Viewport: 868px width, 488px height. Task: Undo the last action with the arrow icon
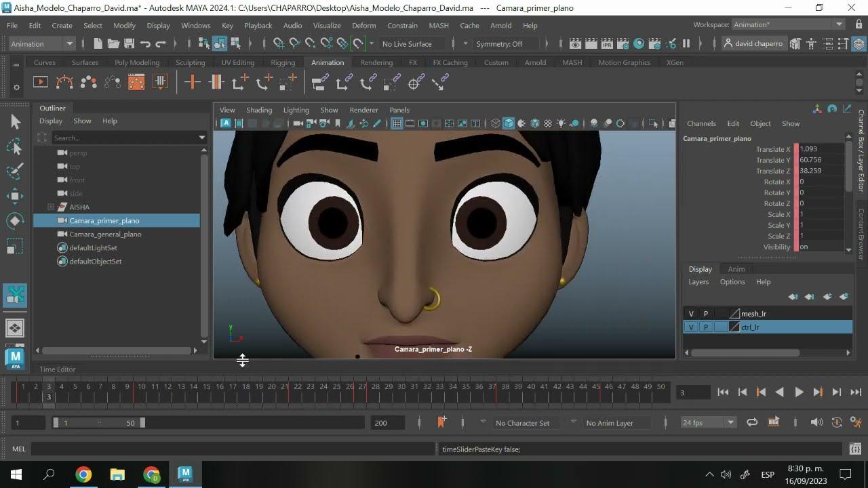(x=145, y=43)
